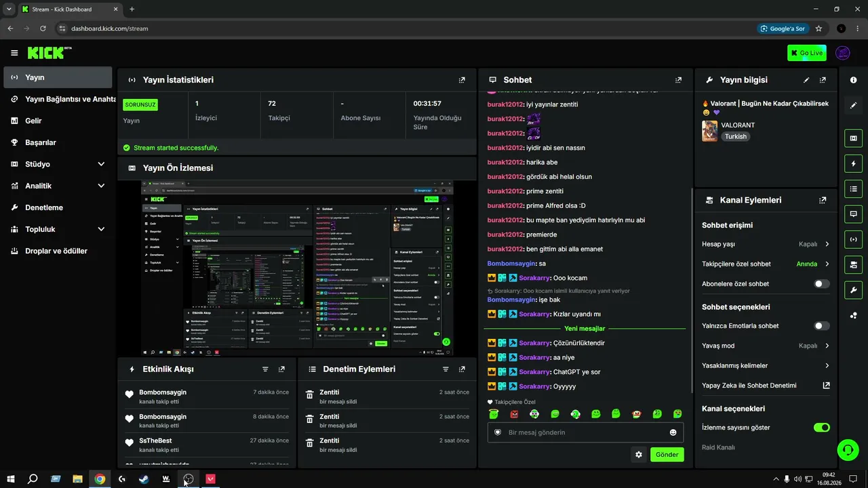
Task: Open the Windows Start menu
Action: [10, 479]
